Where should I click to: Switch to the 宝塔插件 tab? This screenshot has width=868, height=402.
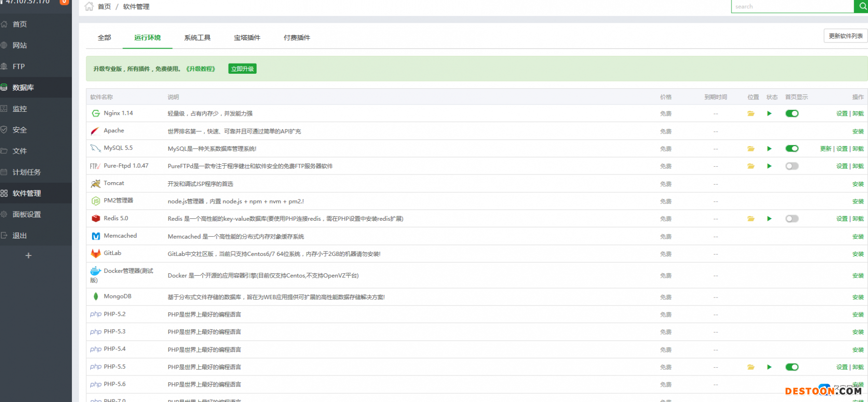(247, 38)
